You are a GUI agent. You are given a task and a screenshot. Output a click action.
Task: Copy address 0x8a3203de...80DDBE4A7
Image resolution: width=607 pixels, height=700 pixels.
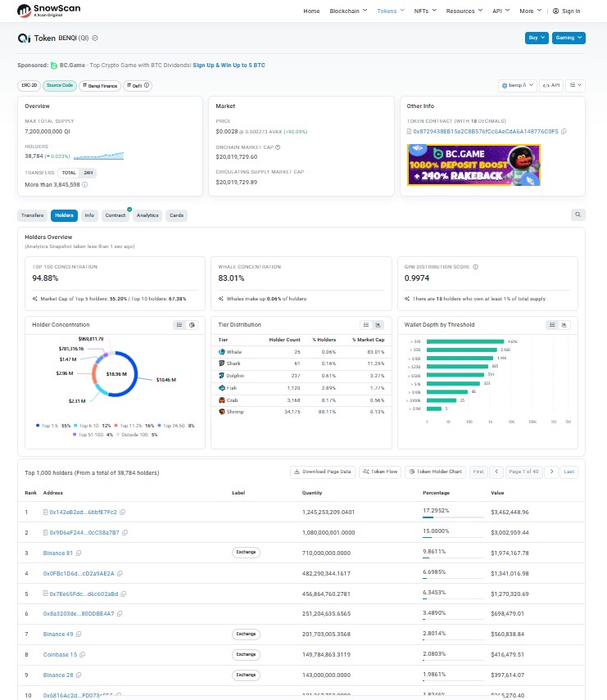[x=120, y=614]
